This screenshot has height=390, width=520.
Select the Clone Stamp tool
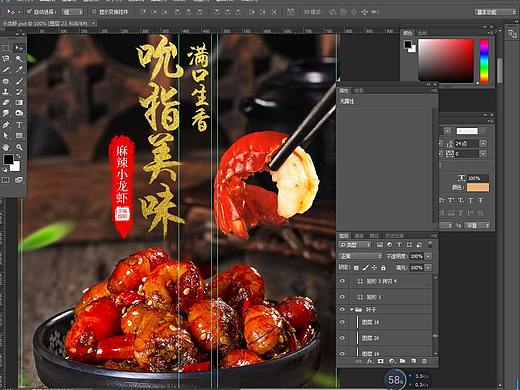pos(6,92)
